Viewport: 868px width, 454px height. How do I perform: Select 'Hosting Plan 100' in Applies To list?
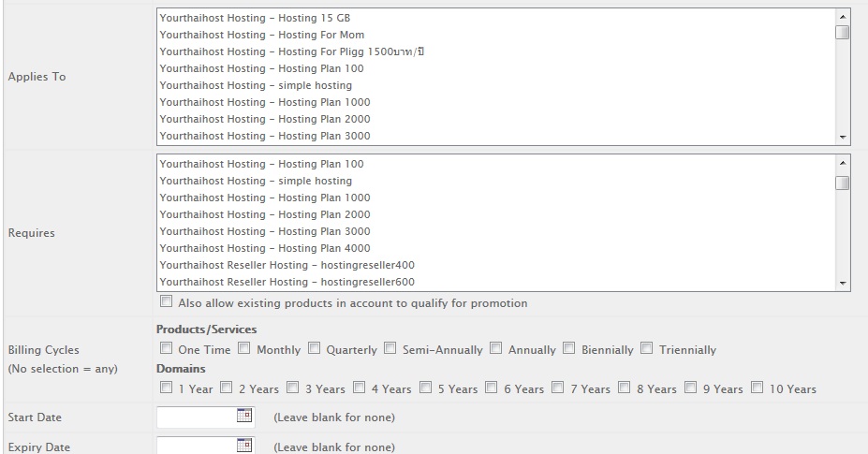[496, 68]
